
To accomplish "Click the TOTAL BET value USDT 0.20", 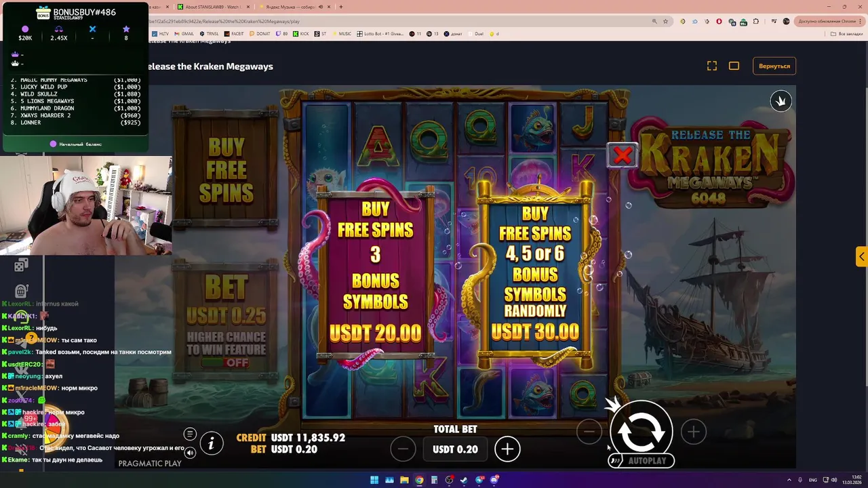I will (455, 449).
